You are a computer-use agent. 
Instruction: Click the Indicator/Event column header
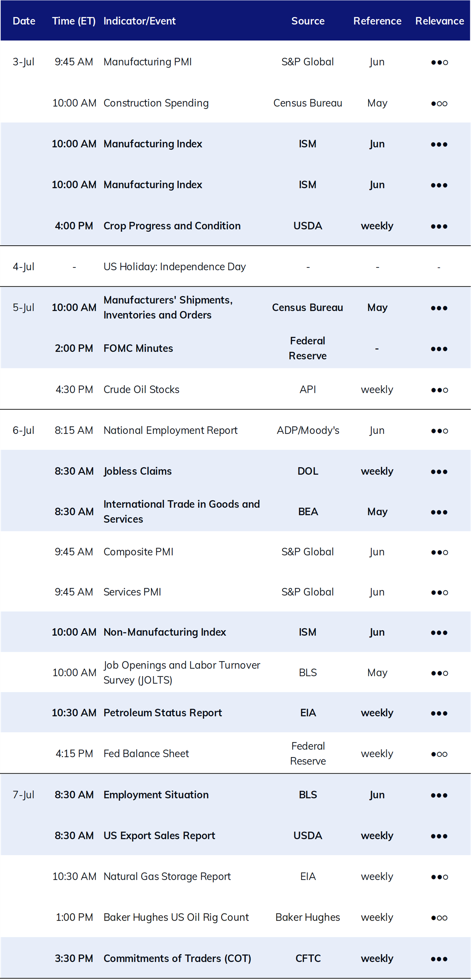click(140, 21)
